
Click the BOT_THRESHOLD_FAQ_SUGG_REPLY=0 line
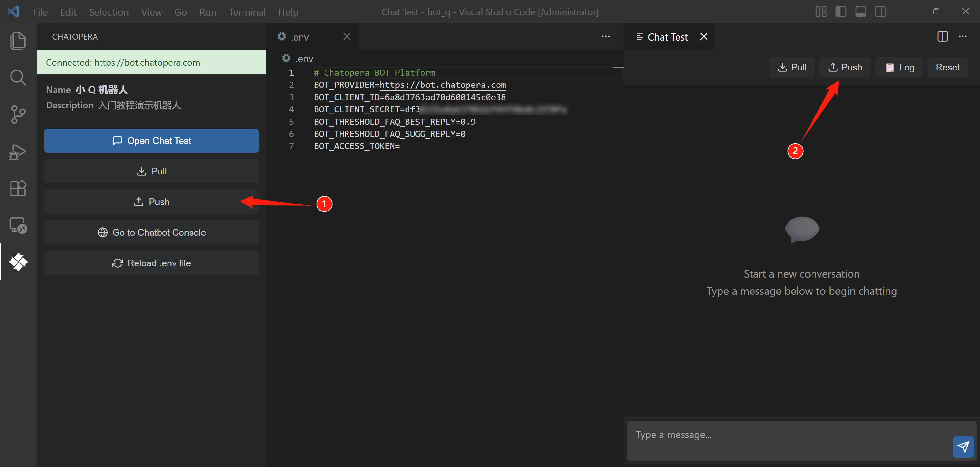pyautogui.click(x=390, y=134)
